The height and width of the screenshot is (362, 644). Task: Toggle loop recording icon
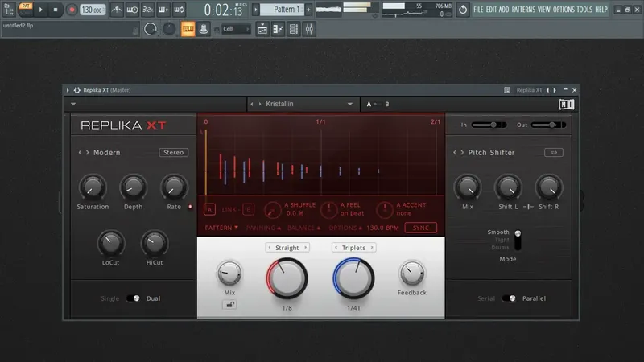179,10
